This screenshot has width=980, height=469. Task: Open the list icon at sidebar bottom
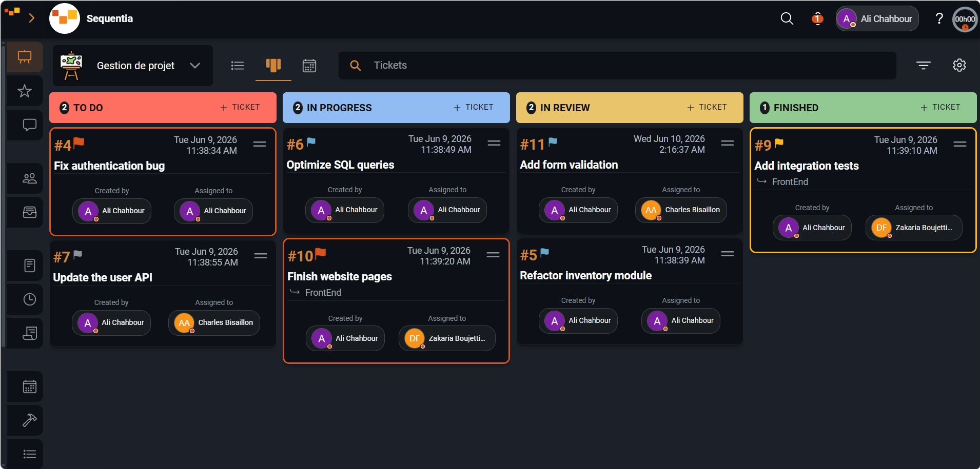click(29, 454)
